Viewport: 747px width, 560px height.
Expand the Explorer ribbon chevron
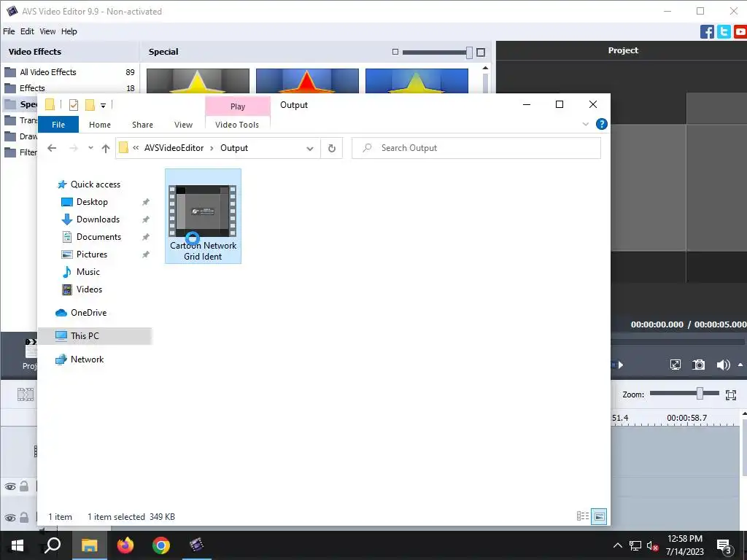point(586,124)
